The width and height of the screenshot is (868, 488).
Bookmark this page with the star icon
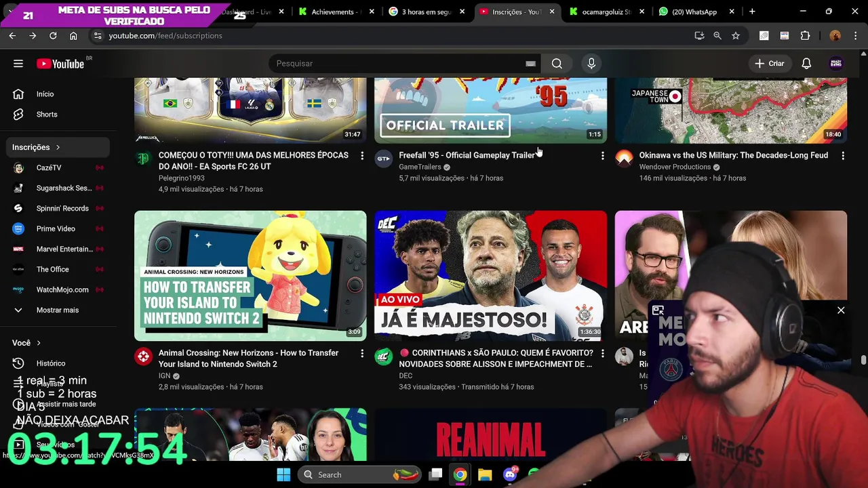point(736,35)
